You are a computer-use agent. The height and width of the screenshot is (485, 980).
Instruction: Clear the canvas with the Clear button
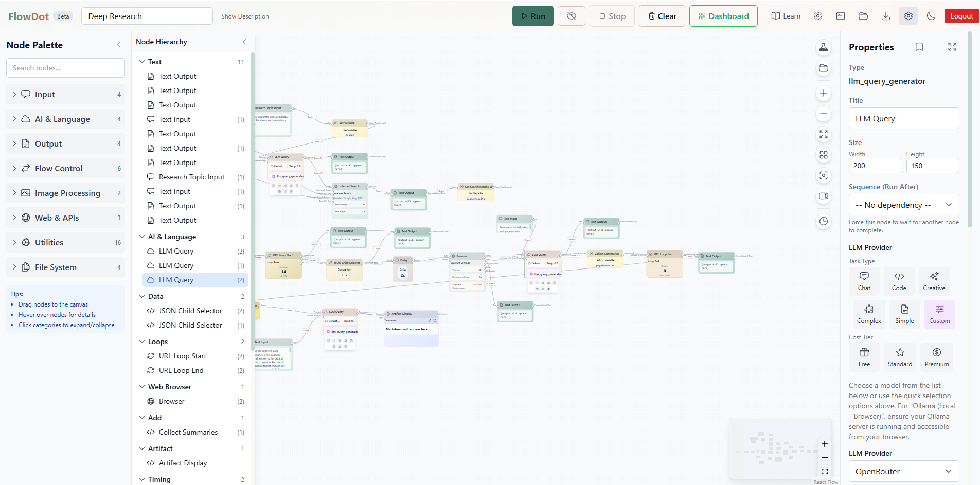[662, 16]
